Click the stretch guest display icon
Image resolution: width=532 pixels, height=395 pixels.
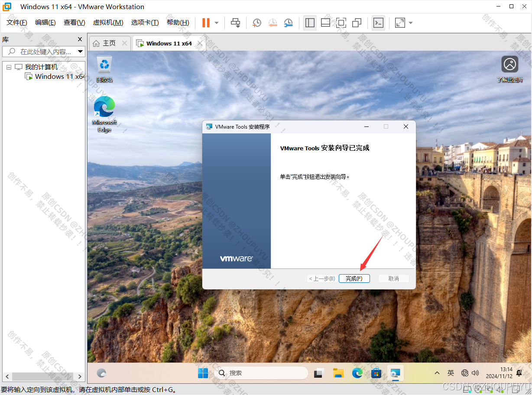point(400,23)
